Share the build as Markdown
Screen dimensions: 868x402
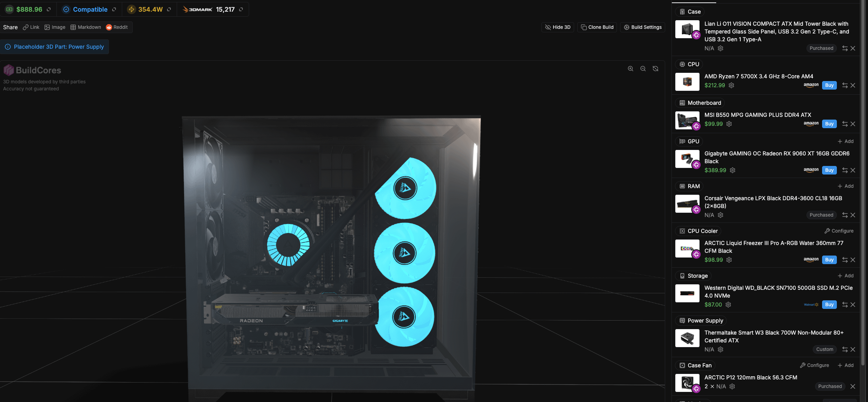[x=86, y=27]
